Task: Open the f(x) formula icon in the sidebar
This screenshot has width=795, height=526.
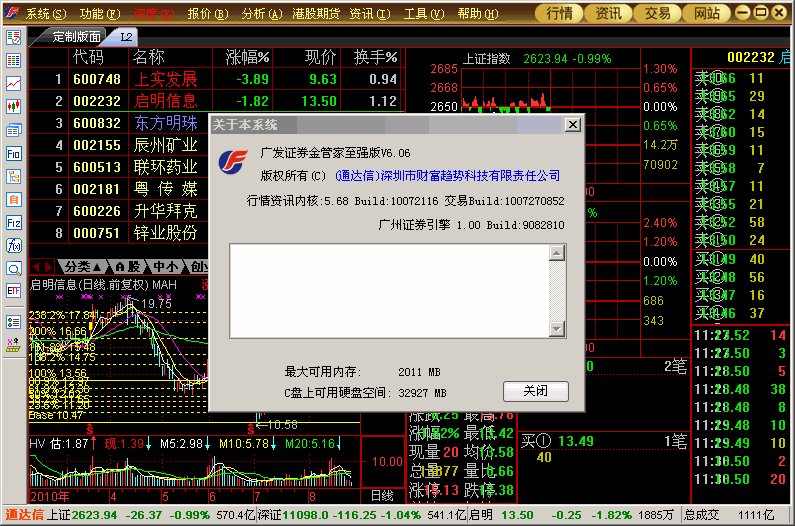Action: [x=14, y=246]
